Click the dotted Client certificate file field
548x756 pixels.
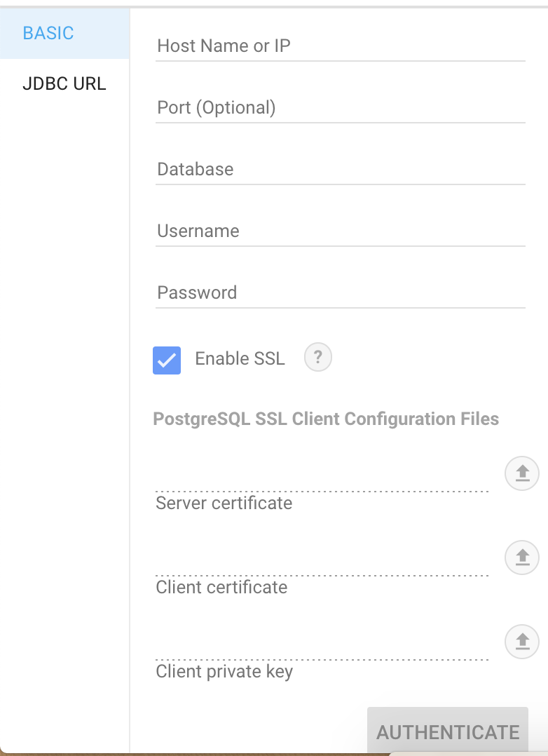322,562
